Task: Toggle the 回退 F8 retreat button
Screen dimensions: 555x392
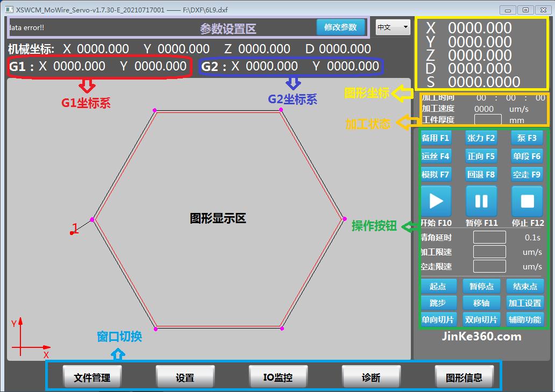Action: (481, 174)
